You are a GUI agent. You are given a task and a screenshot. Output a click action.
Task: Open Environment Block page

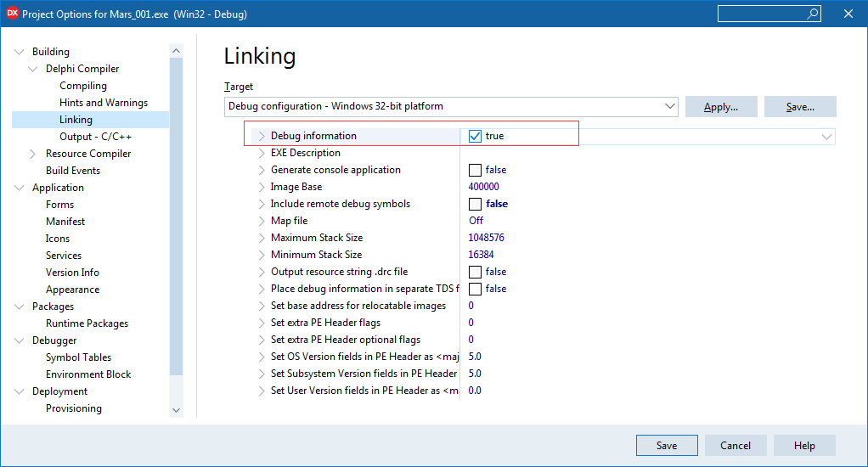pos(88,374)
